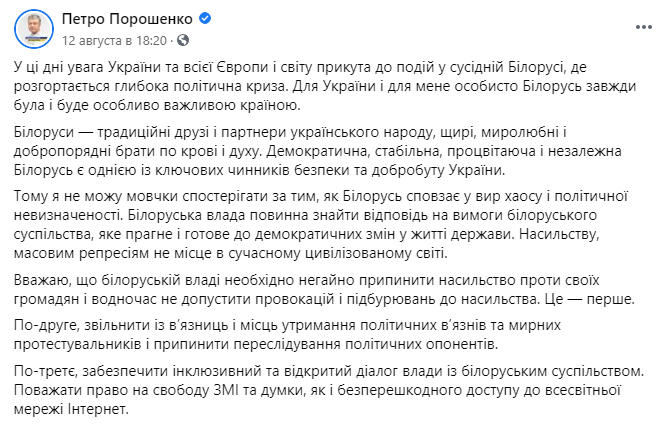Open Петро Порошенко's profile picture

(x=34, y=29)
